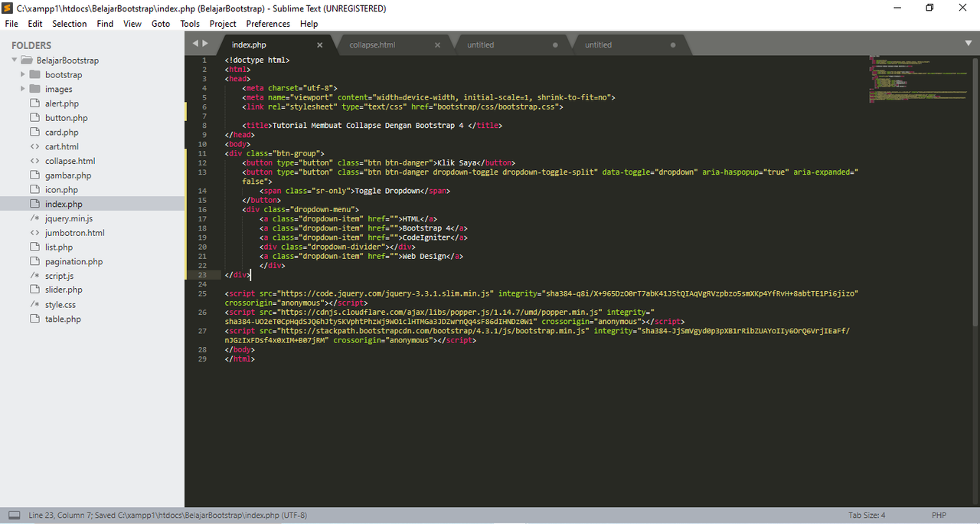The width and height of the screenshot is (980, 524).
Task: Open the tab list dropdown arrow
Action: [x=968, y=44]
